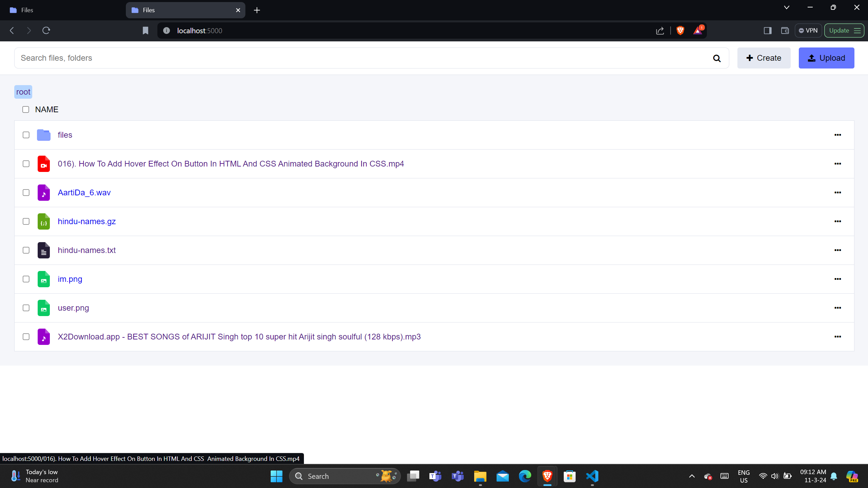The image size is (868, 488).
Task: Click the Brave Shields lion icon
Action: click(680, 31)
